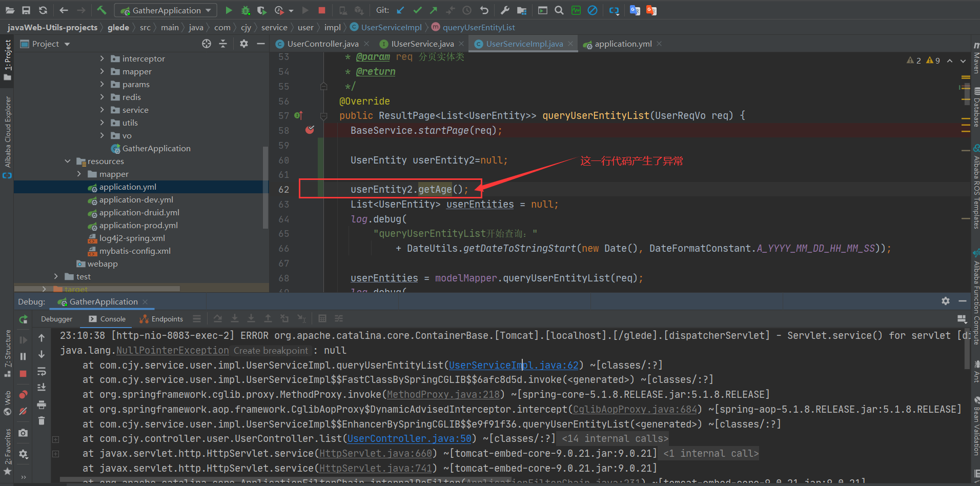This screenshot has height=486, width=980.
Task: Click the Build project hammer icon
Action: (101, 10)
